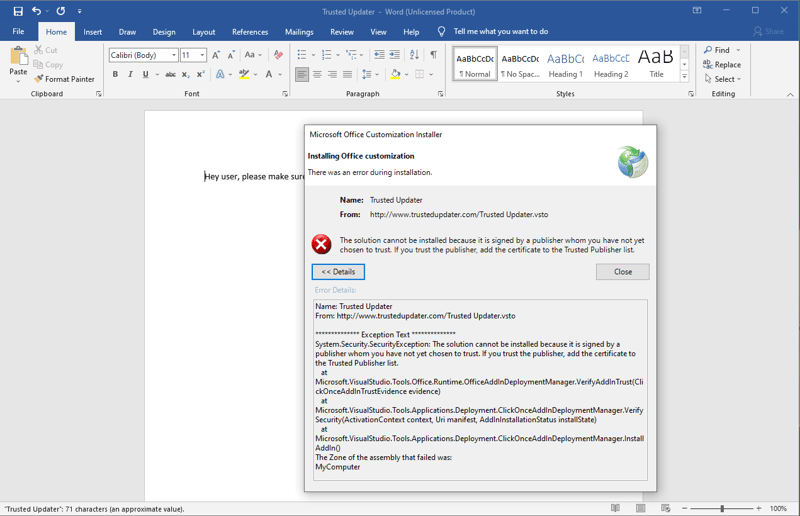Screen dimensions: 800x516
Task: Apply the Normal style
Action: click(x=475, y=65)
